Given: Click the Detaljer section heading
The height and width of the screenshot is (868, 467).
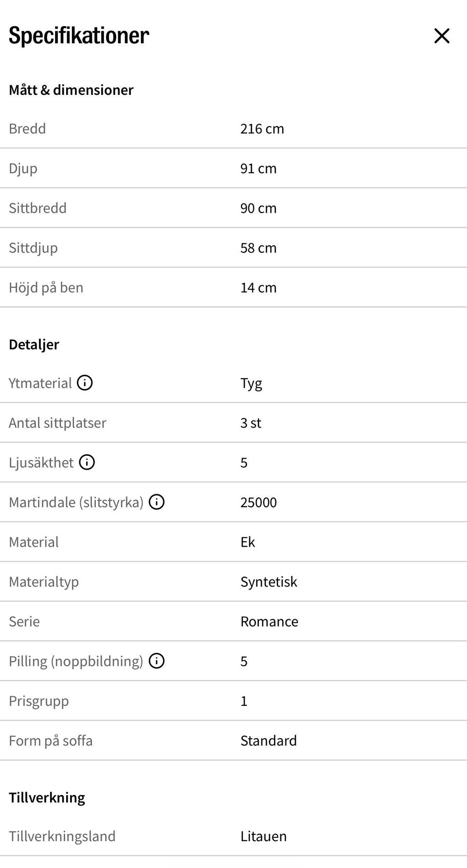Looking at the screenshot, I should coord(34,345).
